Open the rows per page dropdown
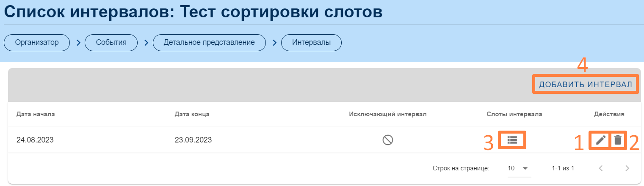This screenshot has width=644, height=186. pos(519,168)
